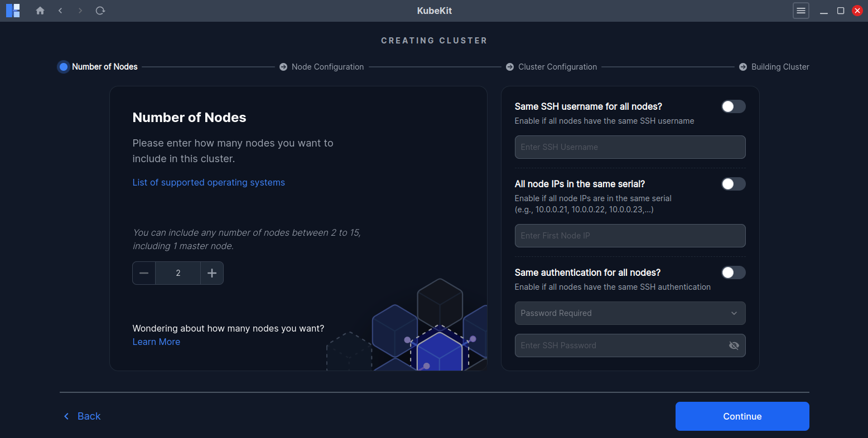Enable same SSH username for all nodes
868x438 pixels.
[734, 106]
